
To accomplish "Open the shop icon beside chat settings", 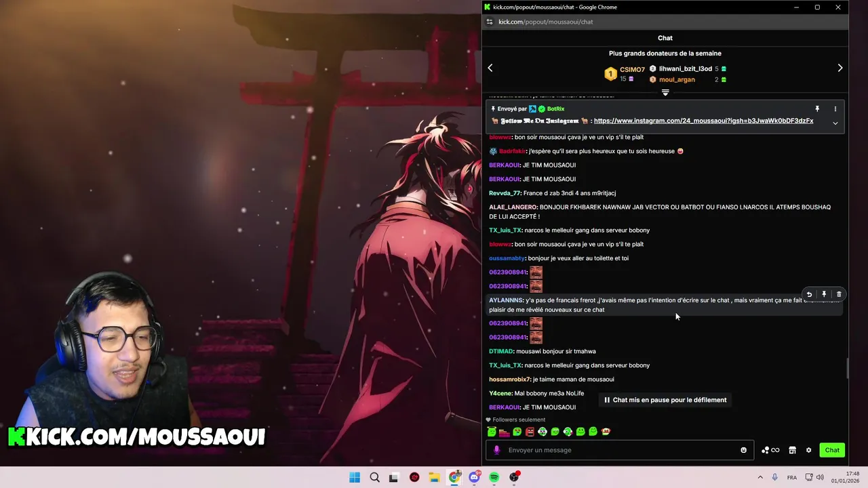I will pyautogui.click(x=792, y=450).
